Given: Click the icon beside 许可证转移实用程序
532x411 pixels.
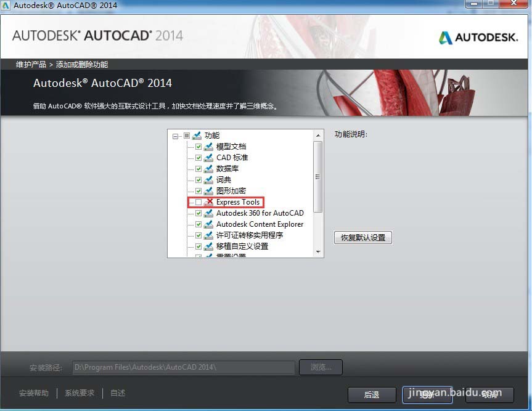Looking at the screenshot, I should pyautogui.click(x=208, y=235).
